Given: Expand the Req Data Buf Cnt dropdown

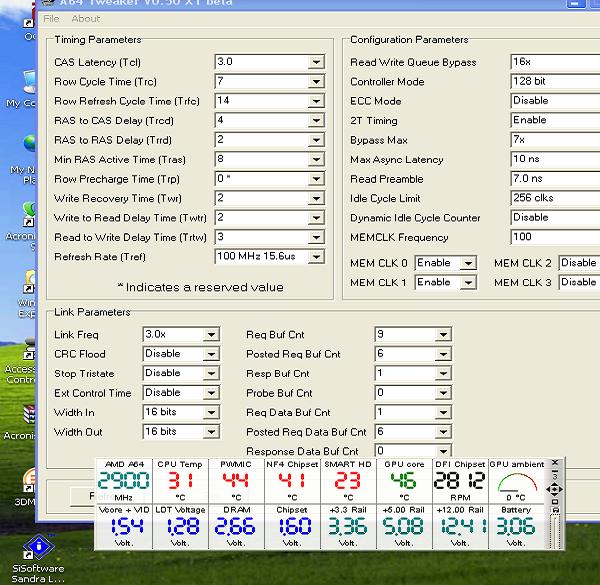Looking at the screenshot, I should [x=443, y=412].
